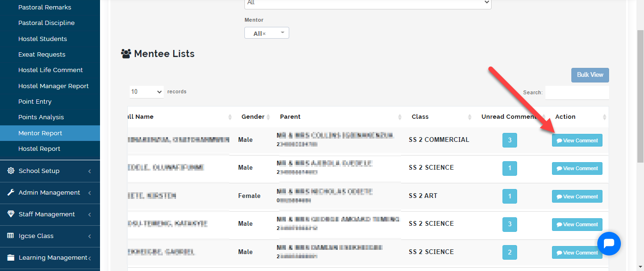Expand the School Setup menu chevron
Image resolution: width=644 pixels, height=271 pixels.
click(x=90, y=171)
